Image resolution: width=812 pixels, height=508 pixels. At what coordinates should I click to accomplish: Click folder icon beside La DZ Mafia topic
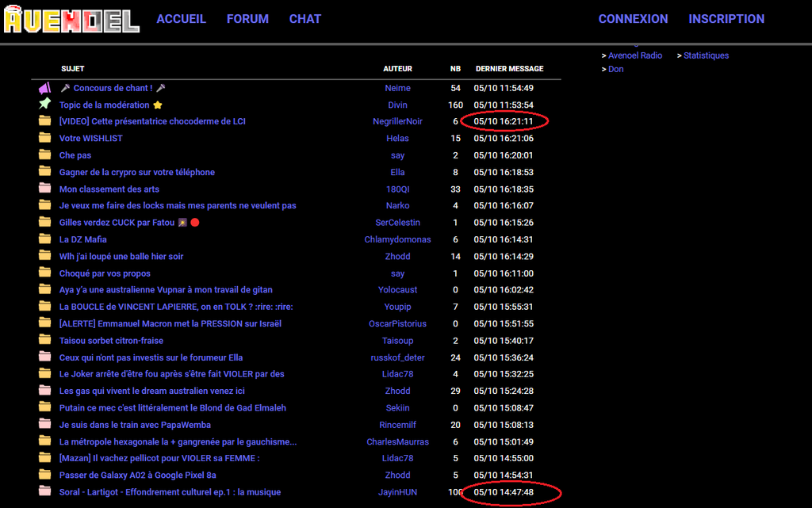tap(45, 239)
